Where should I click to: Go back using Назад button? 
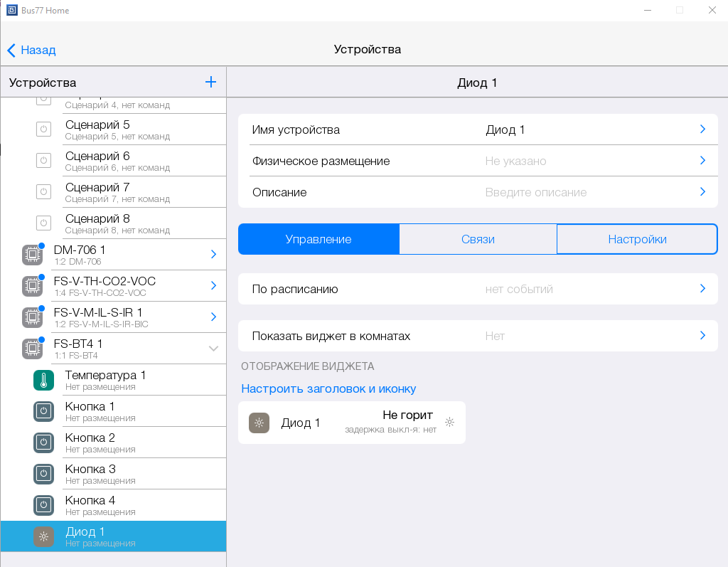coord(31,50)
